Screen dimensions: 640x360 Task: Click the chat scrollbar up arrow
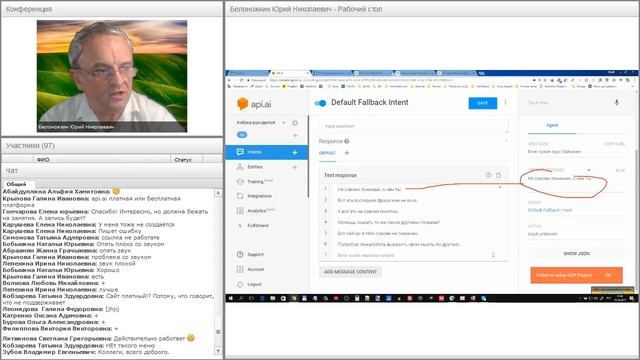coord(218,192)
